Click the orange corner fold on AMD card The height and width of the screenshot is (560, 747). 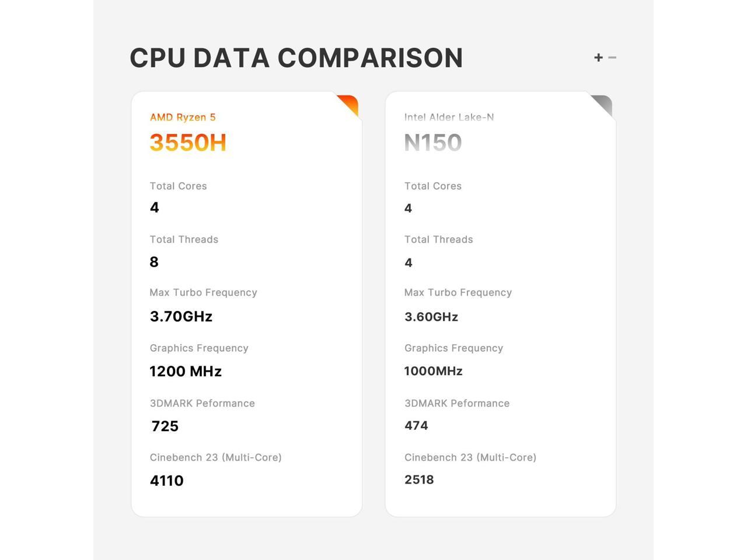tap(350, 103)
